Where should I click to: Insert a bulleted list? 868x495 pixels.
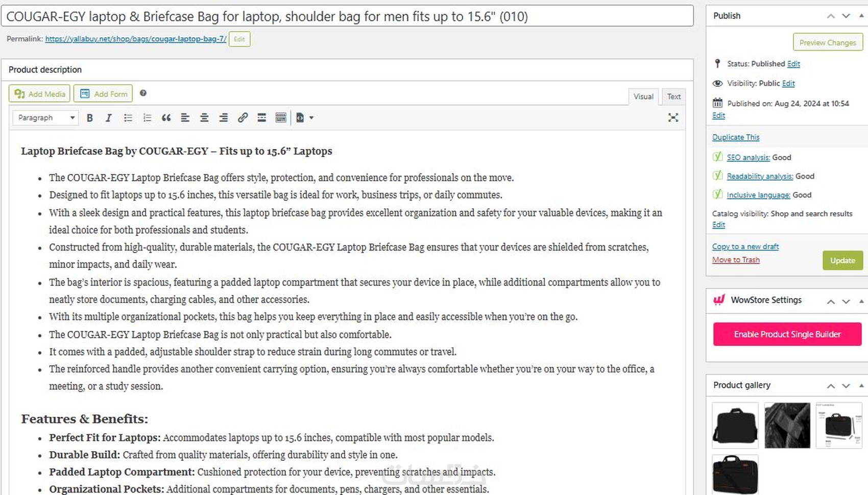click(128, 118)
